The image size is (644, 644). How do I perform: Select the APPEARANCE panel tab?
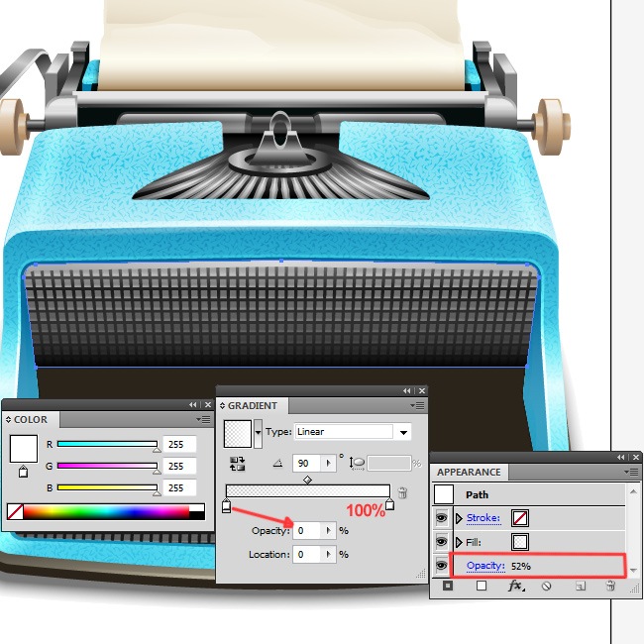point(469,473)
